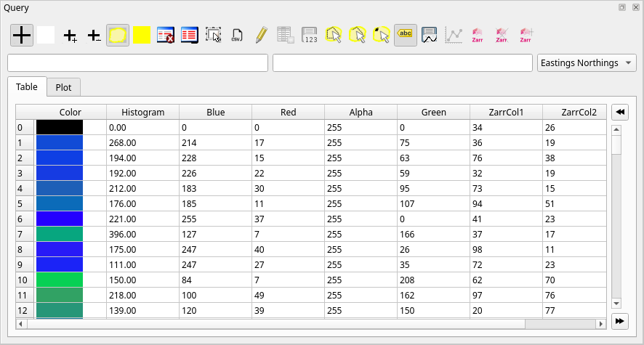
Task: Click the greyed table grid icon
Action: (x=286, y=36)
